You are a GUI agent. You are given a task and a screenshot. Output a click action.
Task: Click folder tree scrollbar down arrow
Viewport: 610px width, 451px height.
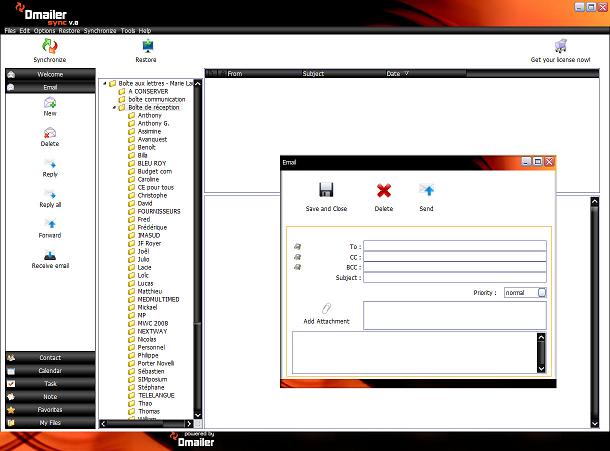[198, 415]
